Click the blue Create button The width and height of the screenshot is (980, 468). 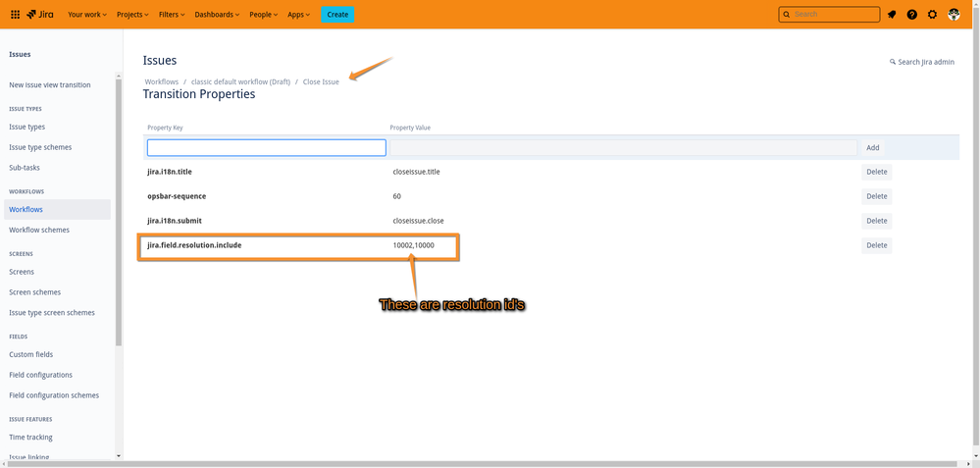coord(337,15)
